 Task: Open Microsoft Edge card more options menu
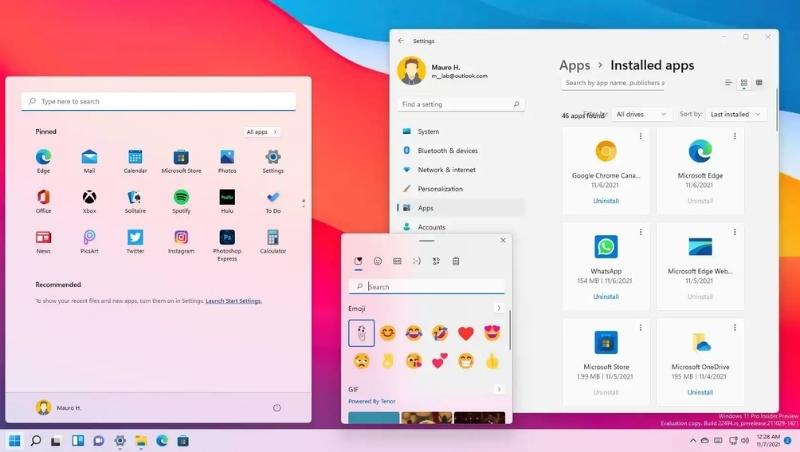coord(735,136)
